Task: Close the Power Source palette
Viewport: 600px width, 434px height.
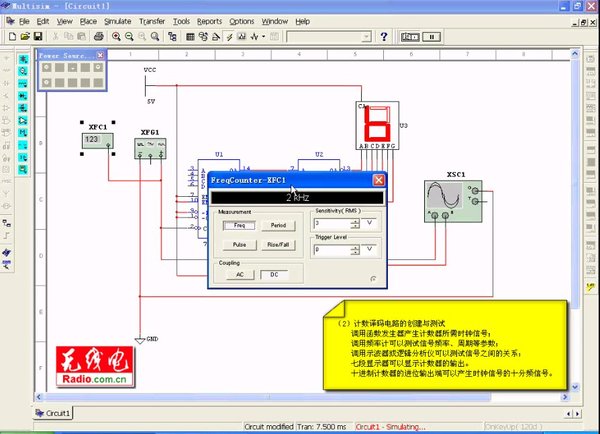Action: [x=100, y=55]
